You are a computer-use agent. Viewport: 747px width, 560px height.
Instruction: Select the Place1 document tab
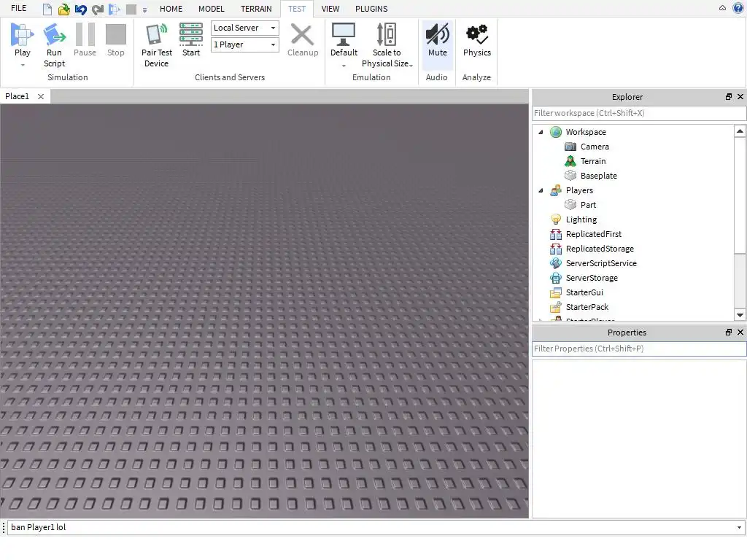tap(18, 97)
